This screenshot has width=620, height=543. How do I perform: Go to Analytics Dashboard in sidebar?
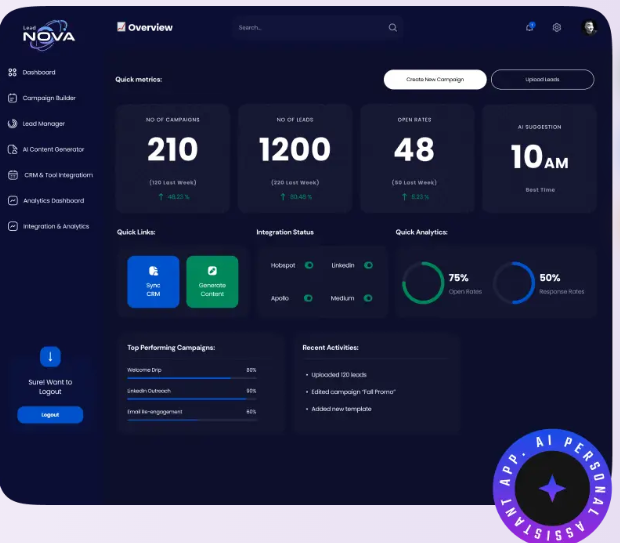(x=52, y=201)
